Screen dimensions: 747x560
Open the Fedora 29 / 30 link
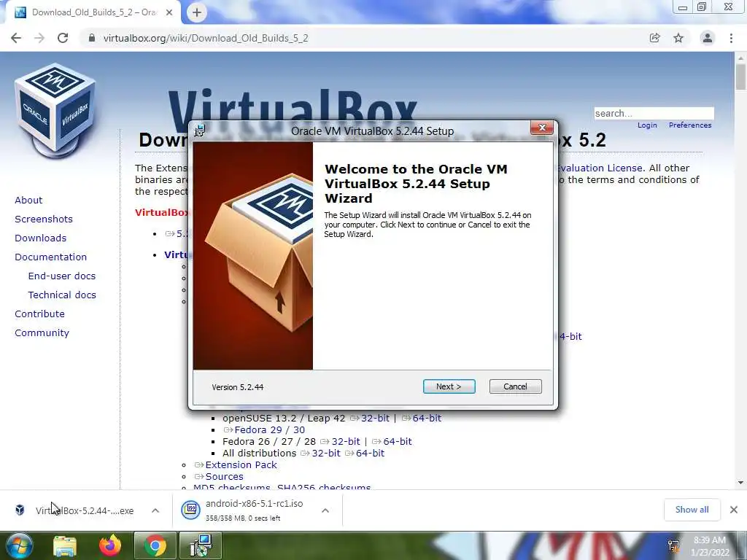[270, 430]
